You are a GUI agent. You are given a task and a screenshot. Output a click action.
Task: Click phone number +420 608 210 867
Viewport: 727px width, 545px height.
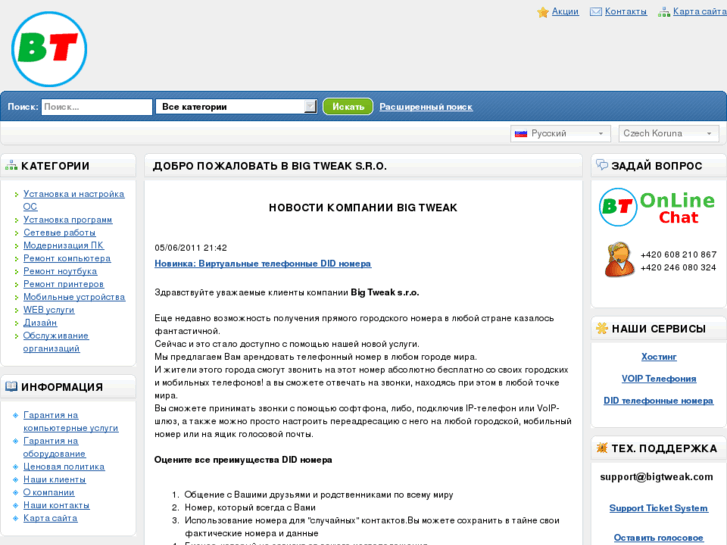tap(678, 255)
